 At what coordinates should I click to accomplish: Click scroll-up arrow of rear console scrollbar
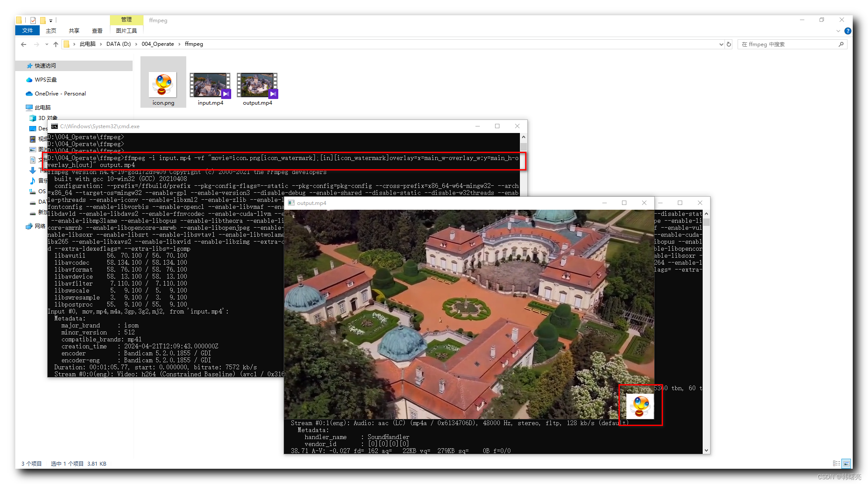point(707,214)
